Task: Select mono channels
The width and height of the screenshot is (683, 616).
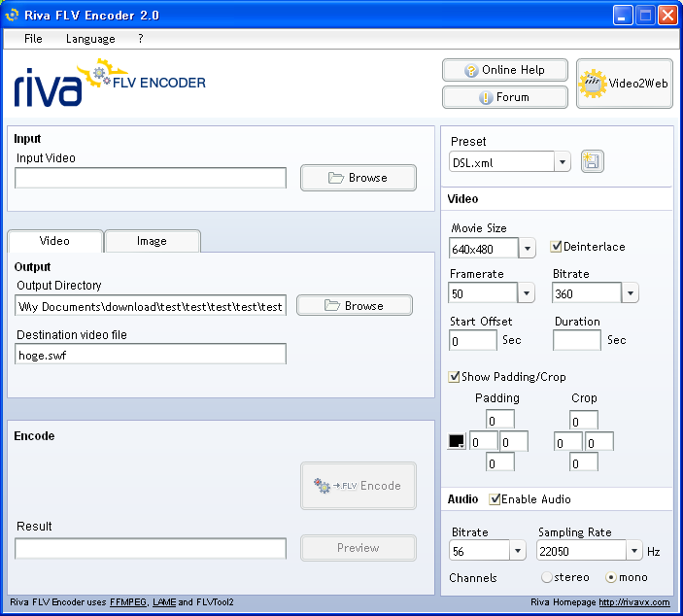Action: coord(611,577)
